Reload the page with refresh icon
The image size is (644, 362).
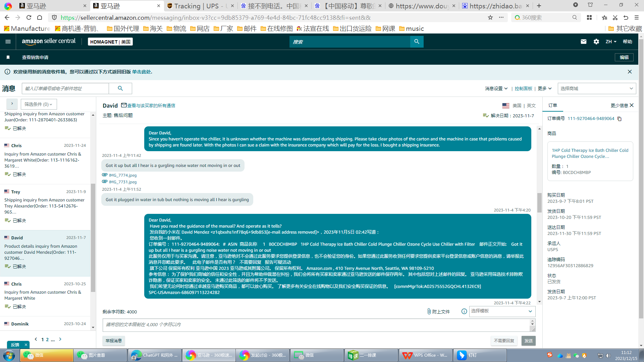tap(29, 17)
